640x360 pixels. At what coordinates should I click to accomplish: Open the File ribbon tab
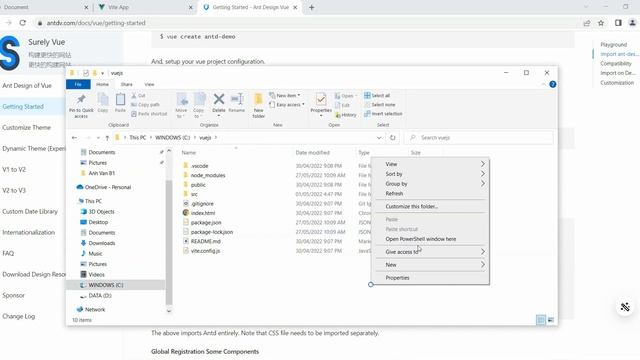pyautogui.click(x=78, y=84)
